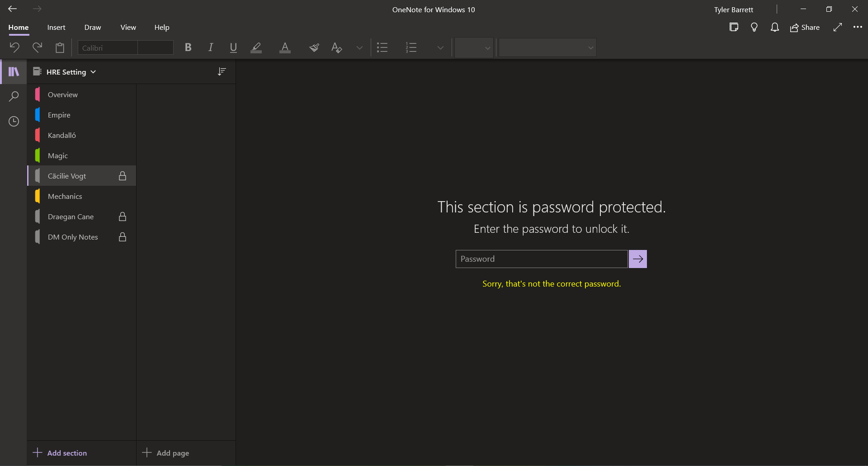The width and height of the screenshot is (868, 466).
Task: Open the styles dropdown next to lists
Action: [474, 47]
